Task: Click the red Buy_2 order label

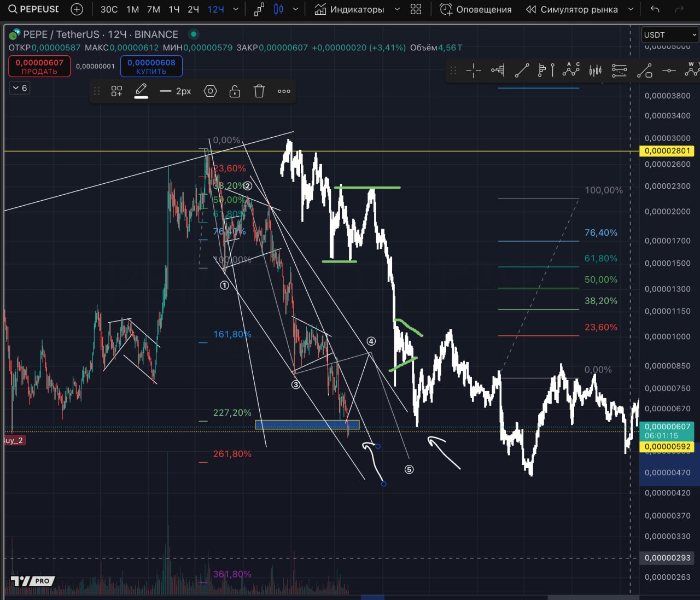Action: (14, 440)
